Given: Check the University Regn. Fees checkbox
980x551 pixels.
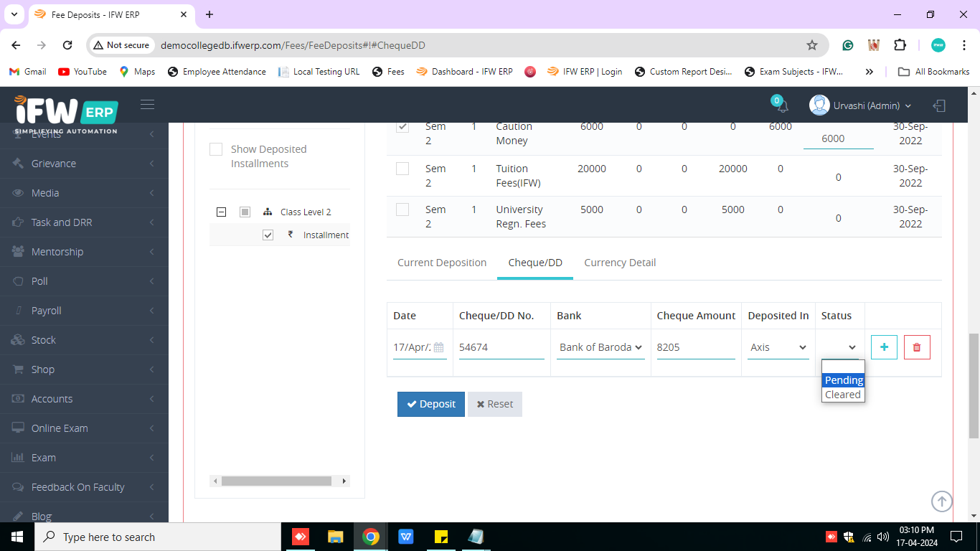Looking at the screenshot, I should (402, 209).
